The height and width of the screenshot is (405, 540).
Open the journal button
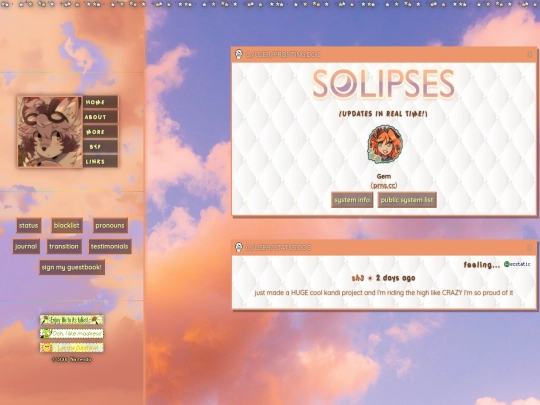click(x=26, y=247)
